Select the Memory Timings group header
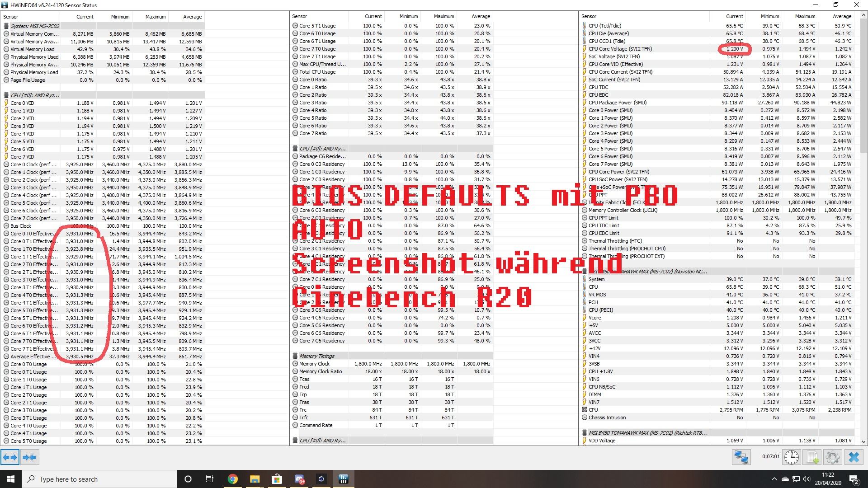This screenshot has height=488, width=868. click(x=316, y=356)
